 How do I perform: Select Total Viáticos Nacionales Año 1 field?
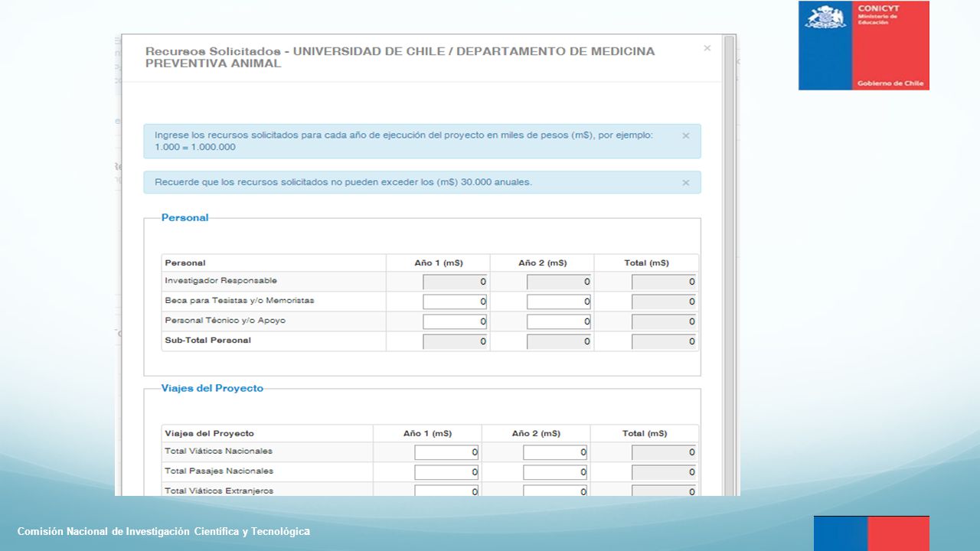[446, 452]
